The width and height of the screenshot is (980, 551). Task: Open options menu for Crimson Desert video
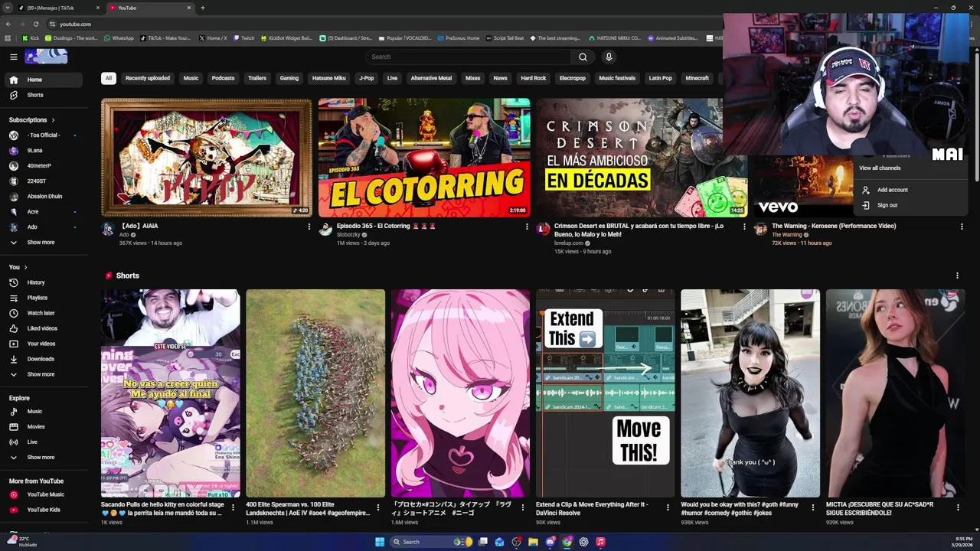744,227
